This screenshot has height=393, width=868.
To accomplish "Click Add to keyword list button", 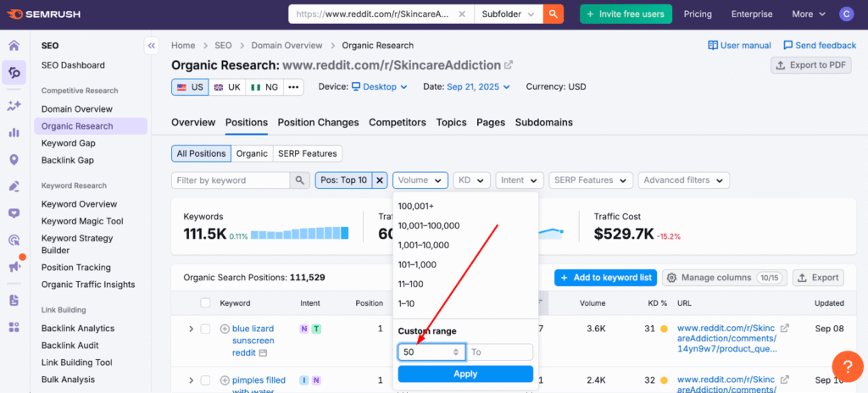I will click(605, 278).
